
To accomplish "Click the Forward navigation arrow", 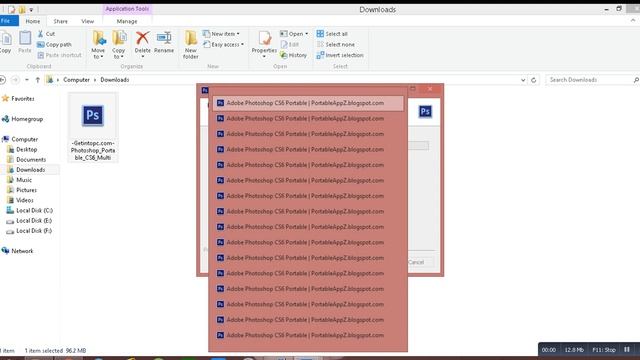I will [x=16, y=80].
